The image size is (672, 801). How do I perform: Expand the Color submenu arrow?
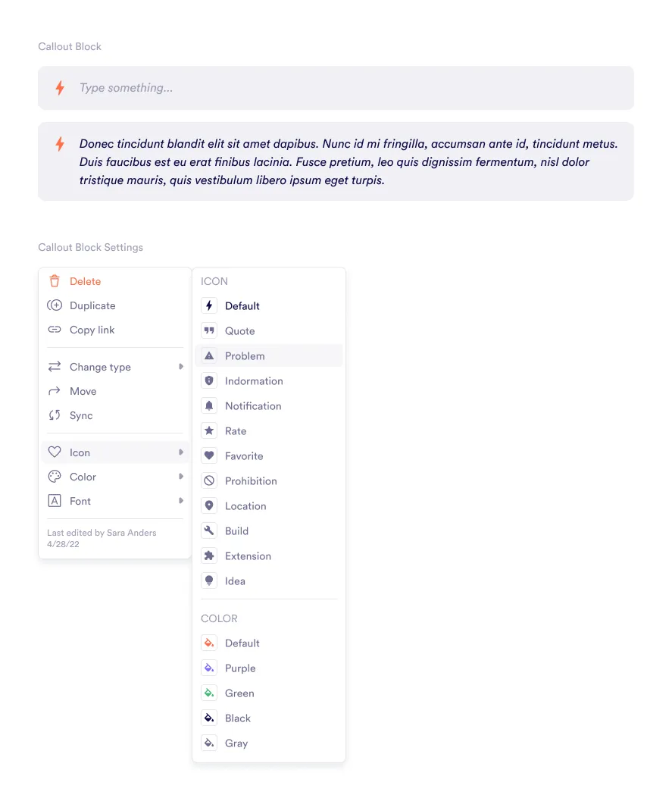click(181, 477)
